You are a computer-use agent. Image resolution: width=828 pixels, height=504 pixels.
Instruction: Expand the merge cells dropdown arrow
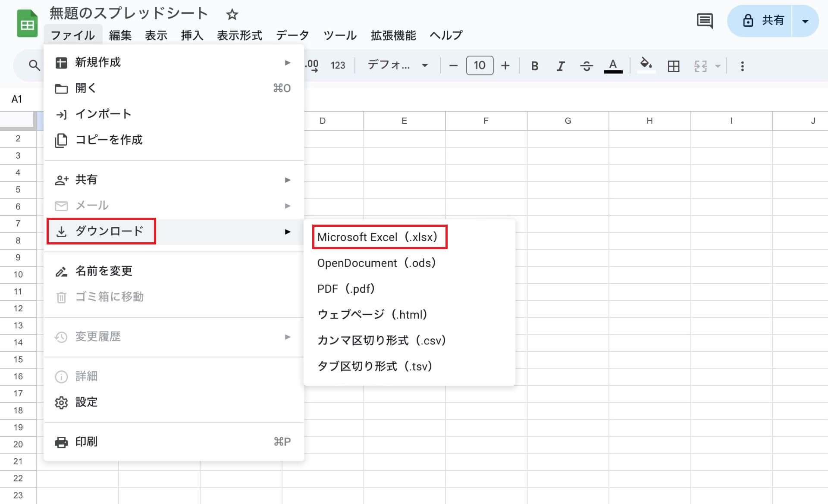pos(718,66)
